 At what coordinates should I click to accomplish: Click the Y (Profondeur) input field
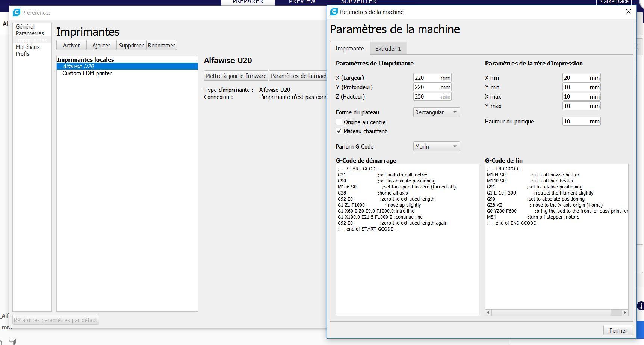coord(432,87)
